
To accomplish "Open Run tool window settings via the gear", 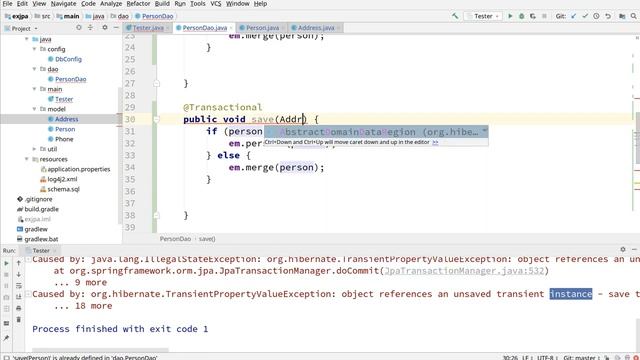I will click(623, 249).
